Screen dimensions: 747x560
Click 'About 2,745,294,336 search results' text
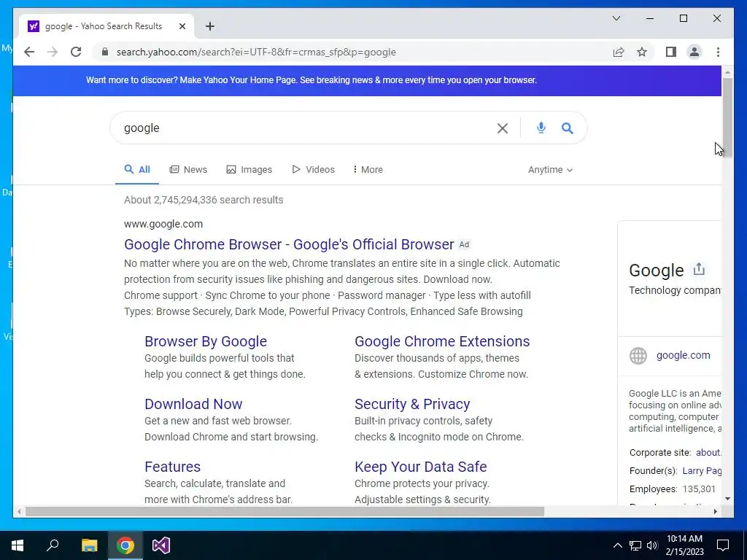204,200
